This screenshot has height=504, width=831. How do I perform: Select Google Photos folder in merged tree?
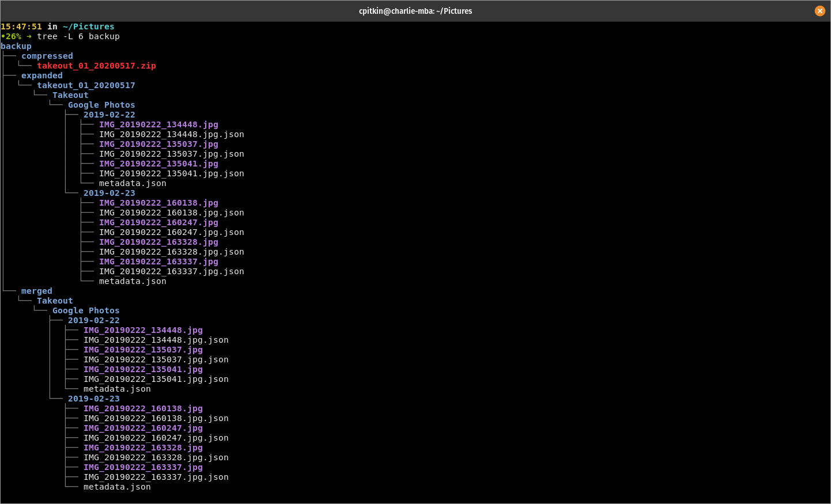86,310
